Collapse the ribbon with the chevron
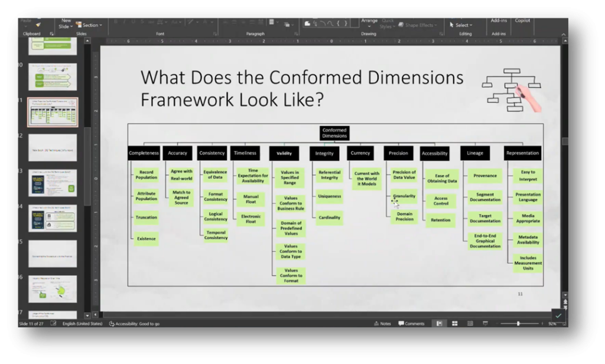 pos(563,34)
